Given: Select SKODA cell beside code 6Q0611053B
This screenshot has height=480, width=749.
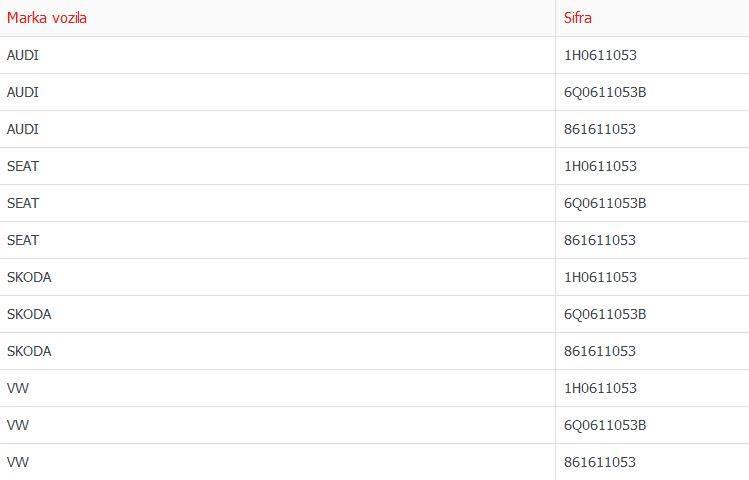Looking at the screenshot, I should [29, 314].
